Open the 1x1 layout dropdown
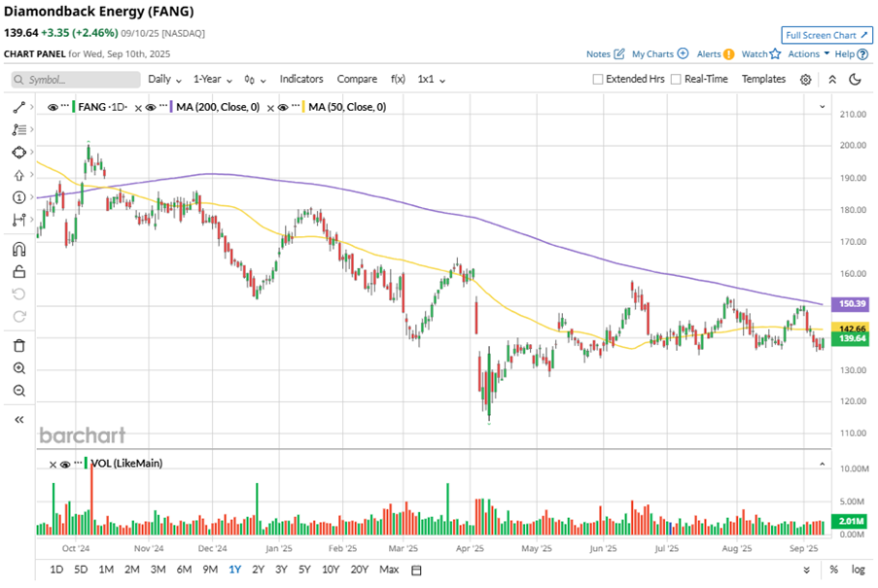Image resolution: width=878 pixels, height=588 pixels. click(x=431, y=80)
